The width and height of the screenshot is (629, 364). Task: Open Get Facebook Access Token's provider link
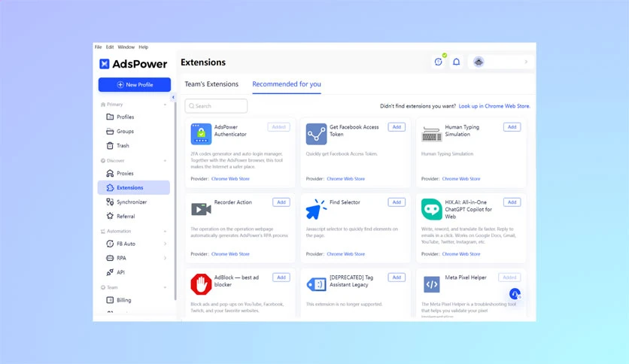click(x=346, y=179)
